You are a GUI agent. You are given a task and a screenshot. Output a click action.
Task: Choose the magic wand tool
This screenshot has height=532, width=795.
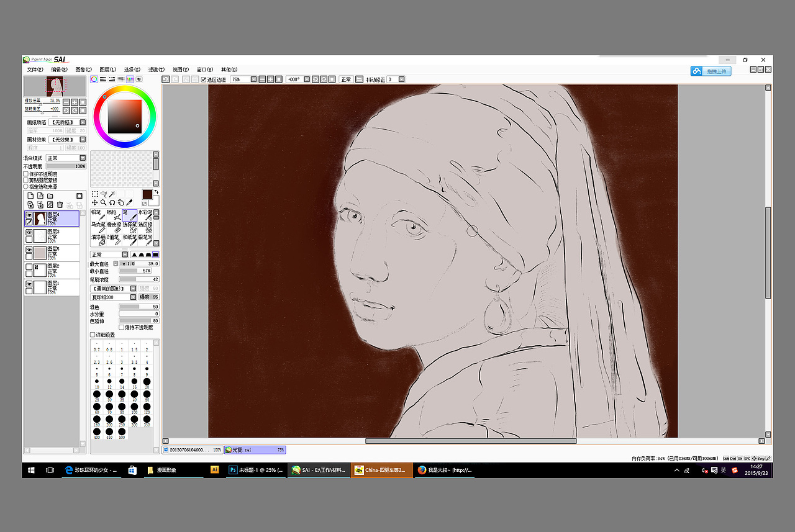point(112,194)
